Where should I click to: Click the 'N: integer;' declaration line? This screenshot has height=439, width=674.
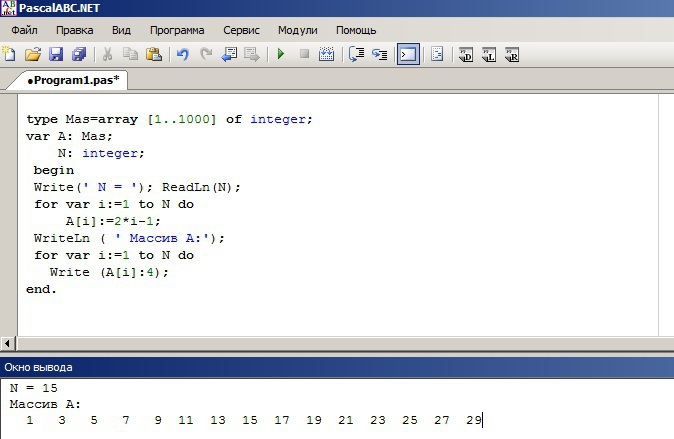[101, 153]
